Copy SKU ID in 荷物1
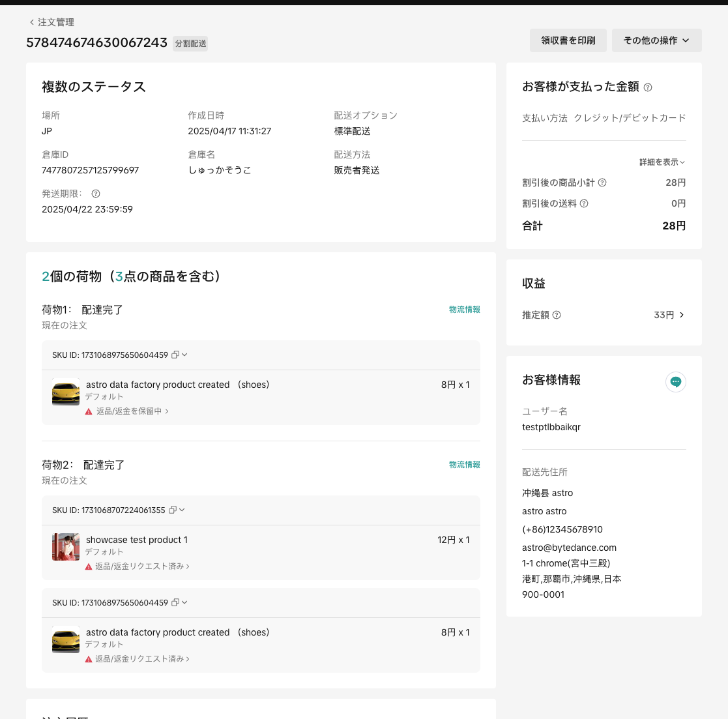This screenshot has width=728, height=719. click(175, 355)
